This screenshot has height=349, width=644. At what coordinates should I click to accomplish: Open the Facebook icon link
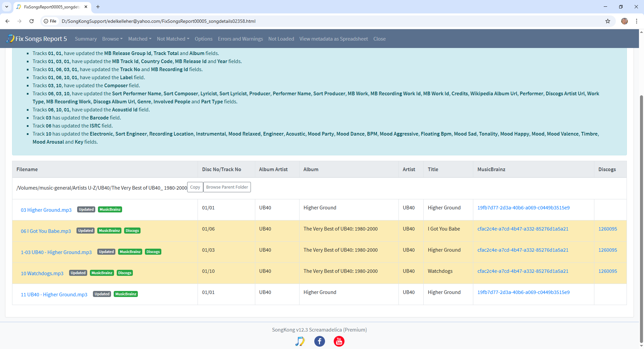(x=319, y=341)
